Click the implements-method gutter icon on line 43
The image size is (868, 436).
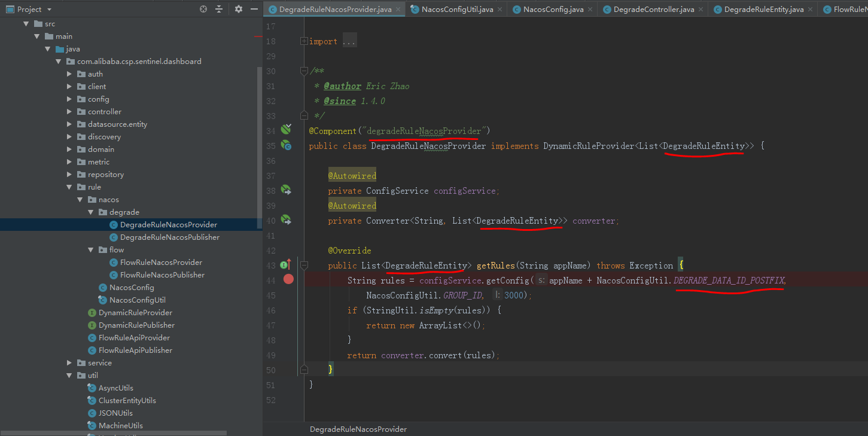[286, 264]
